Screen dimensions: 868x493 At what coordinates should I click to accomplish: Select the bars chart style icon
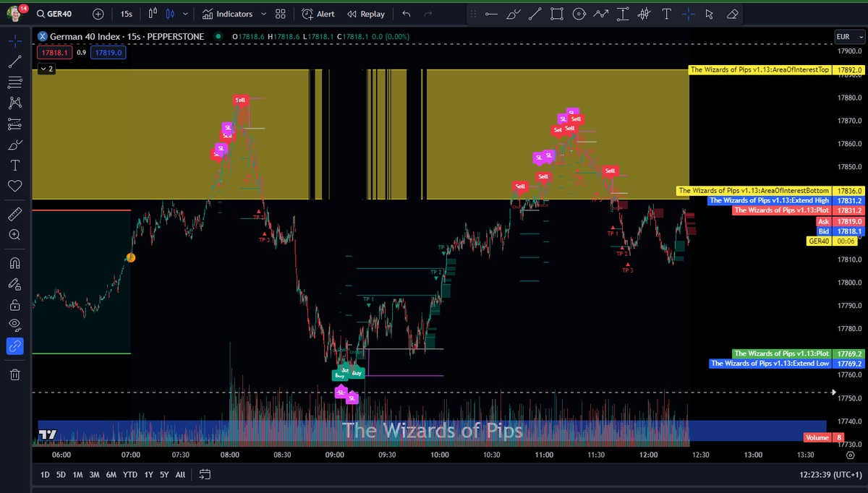pos(153,14)
